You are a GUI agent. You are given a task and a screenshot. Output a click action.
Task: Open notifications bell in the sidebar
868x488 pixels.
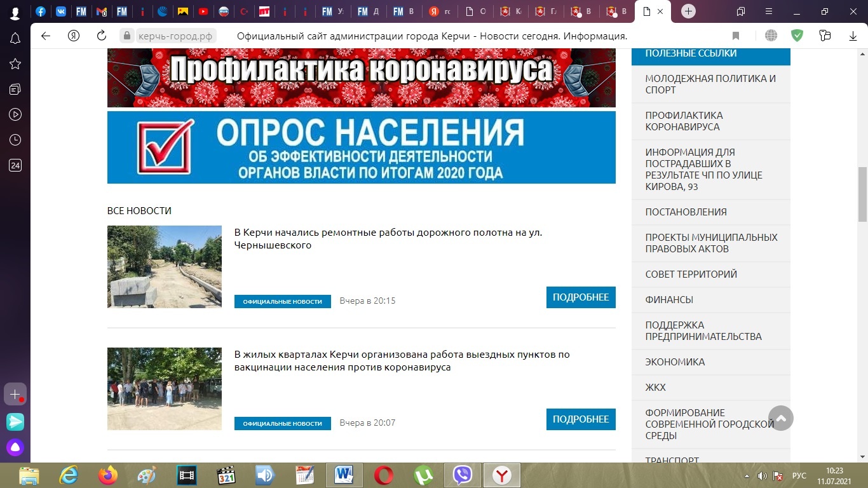[x=15, y=39]
